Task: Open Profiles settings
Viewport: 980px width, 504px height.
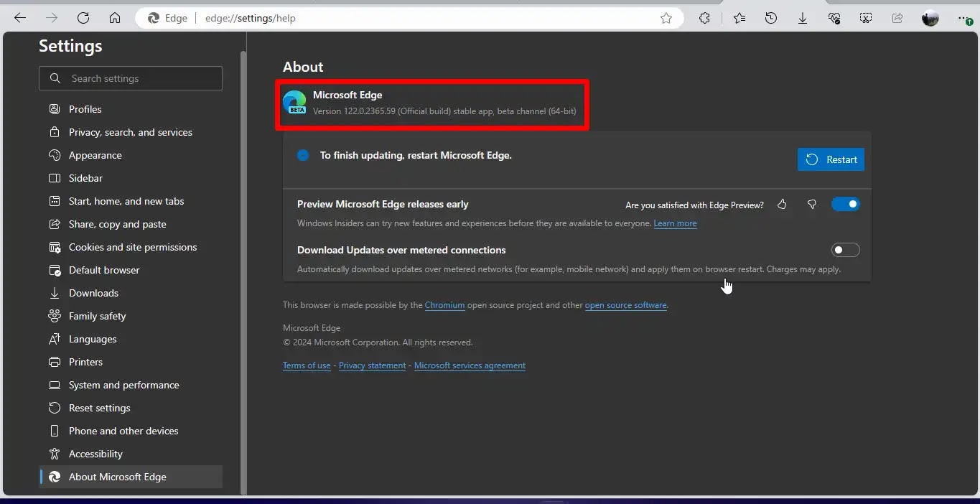Action: click(x=131, y=109)
